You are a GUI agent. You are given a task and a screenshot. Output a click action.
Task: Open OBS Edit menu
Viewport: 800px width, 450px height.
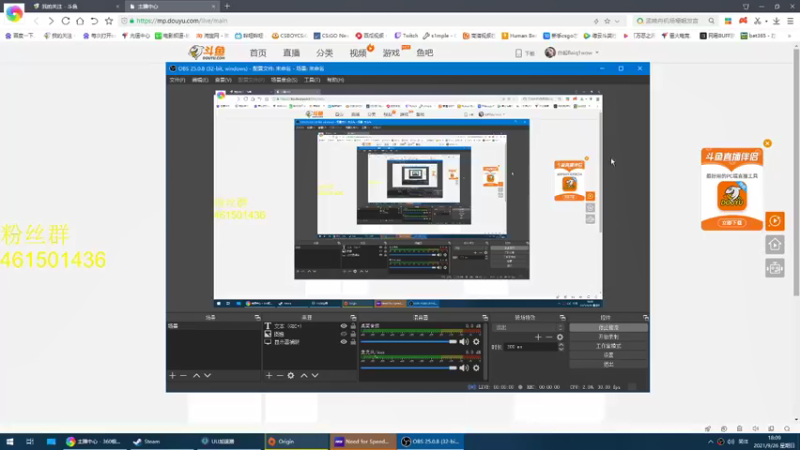click(x=200, y=80)
